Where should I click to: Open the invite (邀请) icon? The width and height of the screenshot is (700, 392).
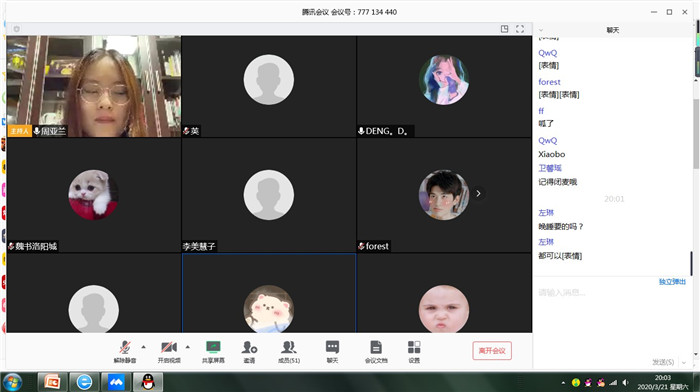click(249, 352)
